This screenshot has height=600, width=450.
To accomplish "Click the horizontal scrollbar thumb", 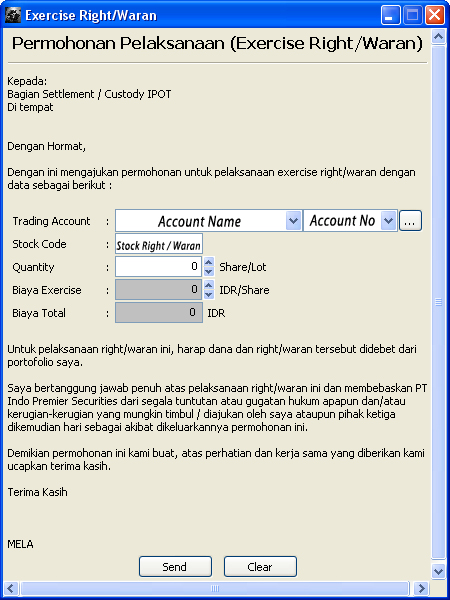I will coord(215,588).
